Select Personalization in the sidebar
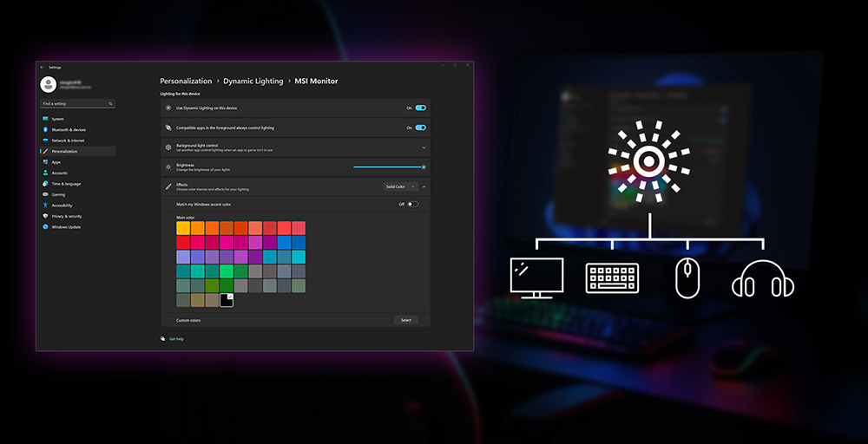Viewport: 868px width, 444px height. pyautogui.click(x=77, y=151)
